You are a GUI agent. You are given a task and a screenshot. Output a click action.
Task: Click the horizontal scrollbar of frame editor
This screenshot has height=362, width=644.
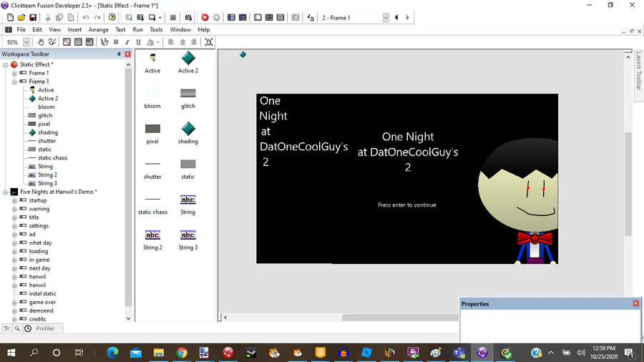click(x=401, y=317)
